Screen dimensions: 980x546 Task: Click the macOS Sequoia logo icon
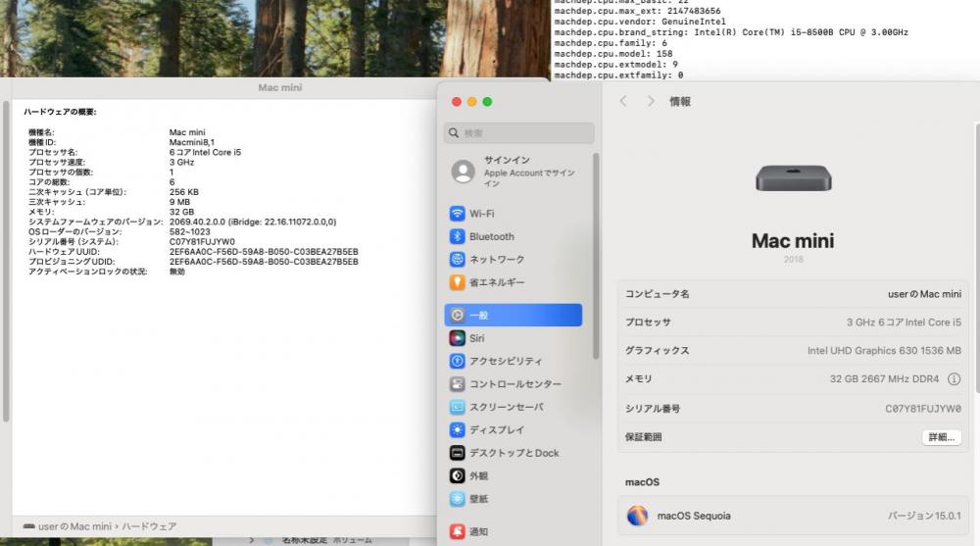[x=638, y=516]
